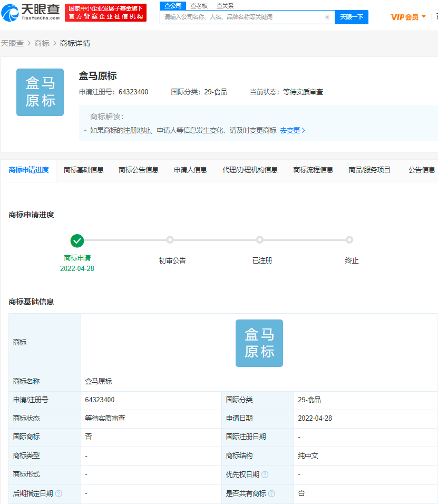Click the 申请日期 value 2022-04-28
The image size is (438, 504).
[x=315, y=419]
